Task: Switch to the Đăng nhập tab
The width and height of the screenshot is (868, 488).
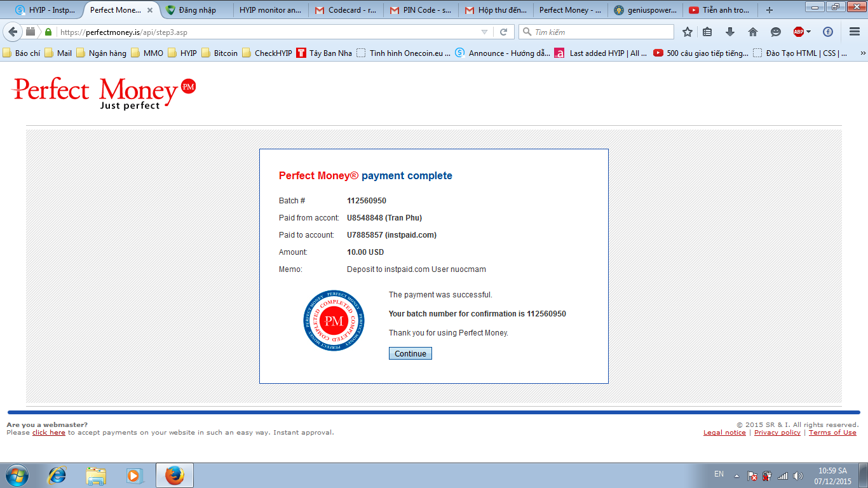Action: pyautogui.click(x=197, y=10)
